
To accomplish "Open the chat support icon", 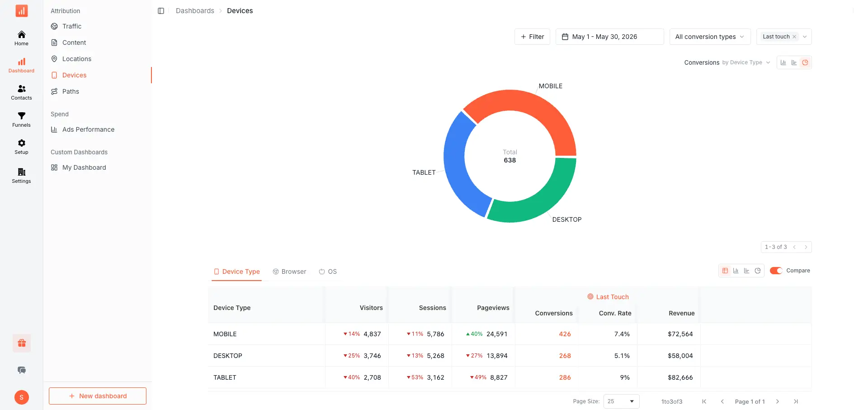I will click(22, 370).
